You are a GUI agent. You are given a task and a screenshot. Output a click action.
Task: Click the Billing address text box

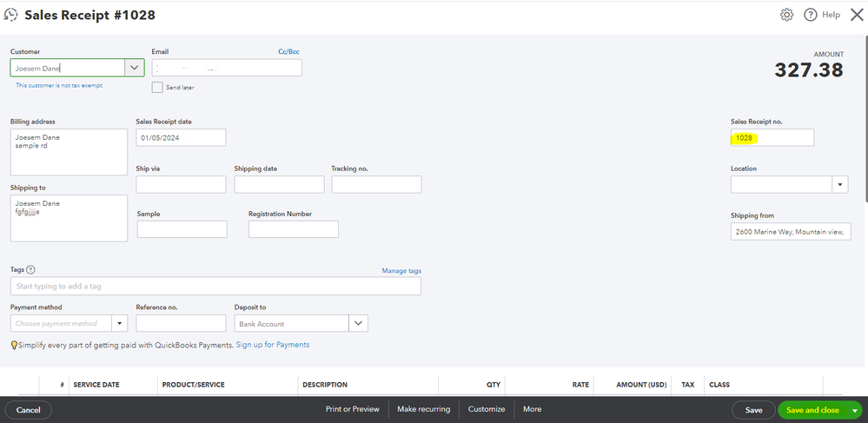point(70,152)
